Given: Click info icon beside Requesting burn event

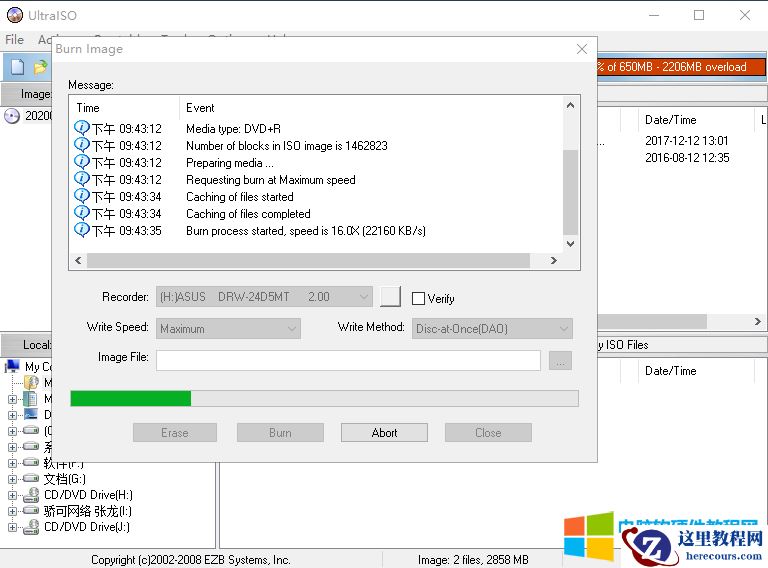Looking at the screenshot, I should (x=82, y=179).
